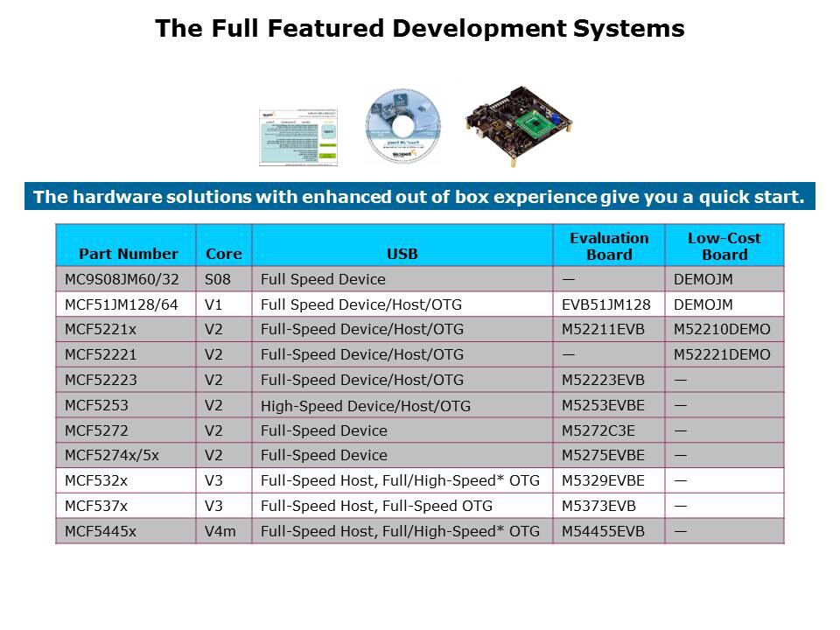Click the 'Evaluation Board' column header
This screenshot has height=630, width=840.
pyautogui.click(x=609, y=246)
